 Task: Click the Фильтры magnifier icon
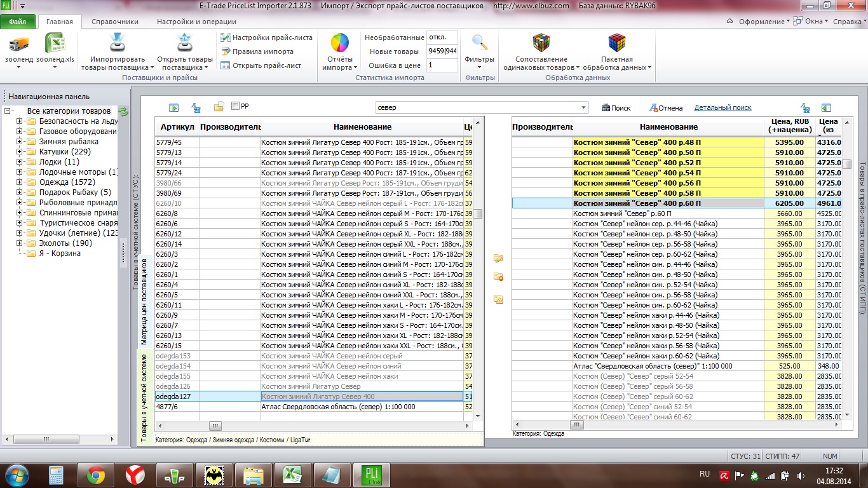(480, 43)
